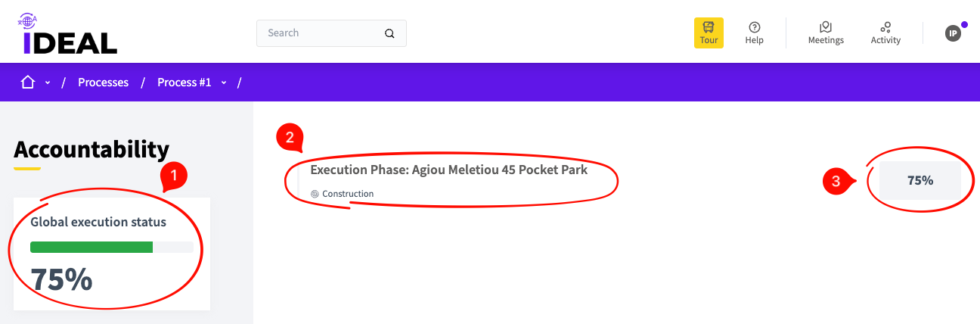Open Execution Phase: Agiou Meletiou 45 Pocket Park

pos(448,170)
